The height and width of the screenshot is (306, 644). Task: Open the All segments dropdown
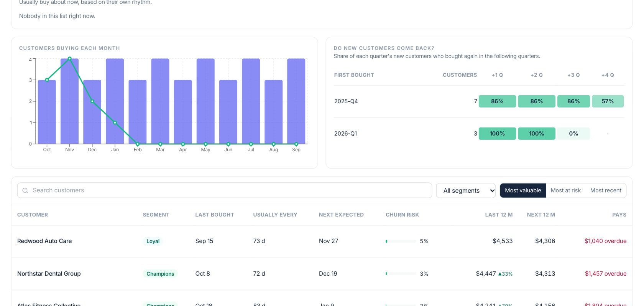(x=466, y=190)
